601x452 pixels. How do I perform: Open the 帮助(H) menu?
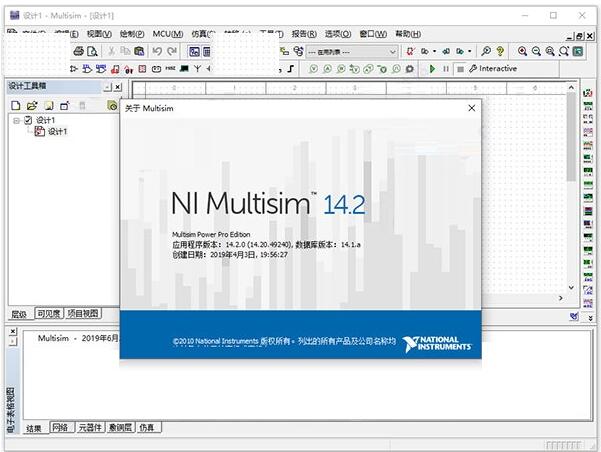click(408, 34)
